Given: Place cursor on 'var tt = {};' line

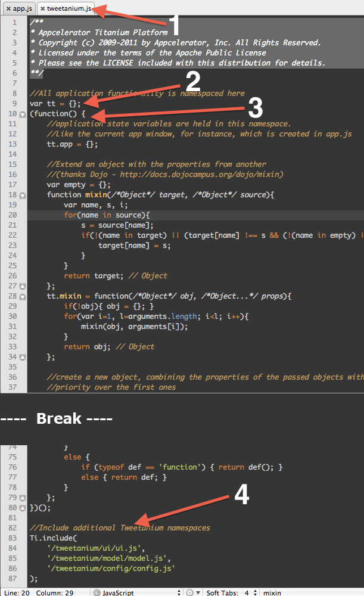Looking at the screenshot, I should (55, 103).
